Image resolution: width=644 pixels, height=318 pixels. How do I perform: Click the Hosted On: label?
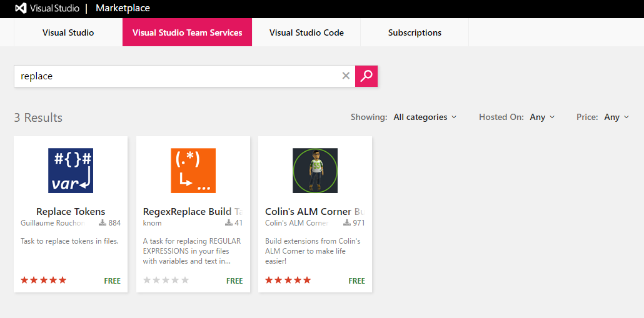point(501,117)
